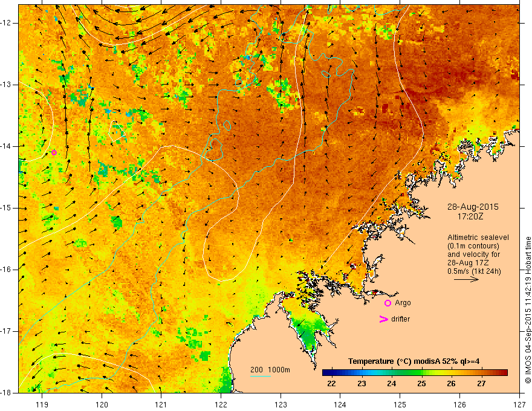Click the green 24.5°C region of colorbar
532x411 pixels.
coord(406,373)
